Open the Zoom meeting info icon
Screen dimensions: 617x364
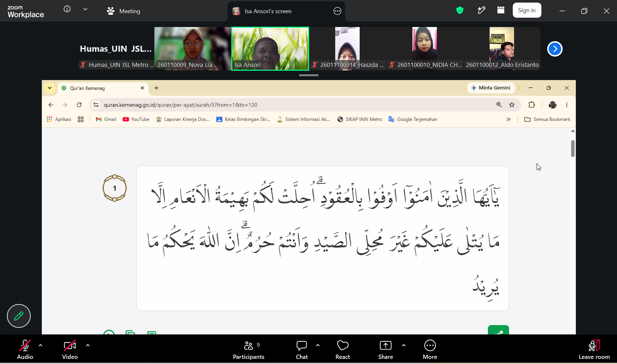coord(67,9)
